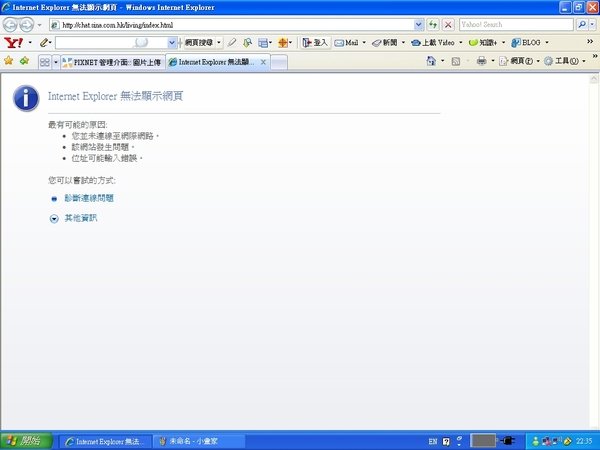Screen dimensions: 600x450
Task: Click the 診斷連線問題 link
Action: [x=89, y=198]
